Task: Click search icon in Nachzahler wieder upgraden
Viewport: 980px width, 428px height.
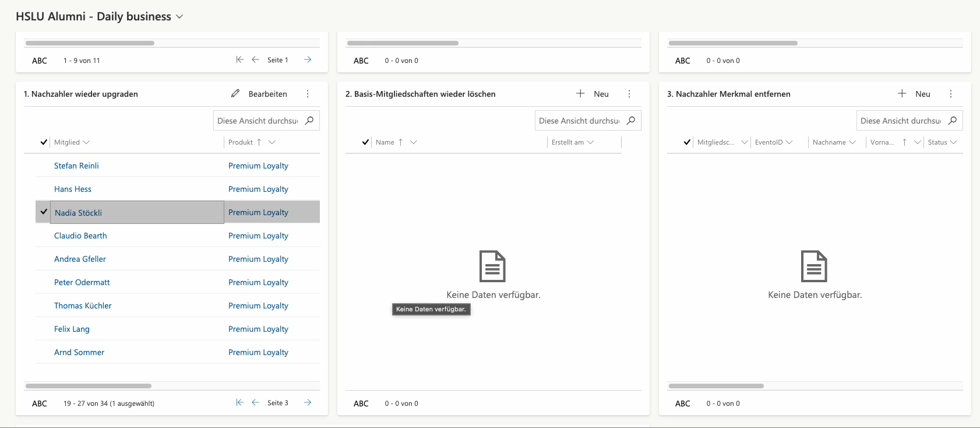Action: (309, 121)
